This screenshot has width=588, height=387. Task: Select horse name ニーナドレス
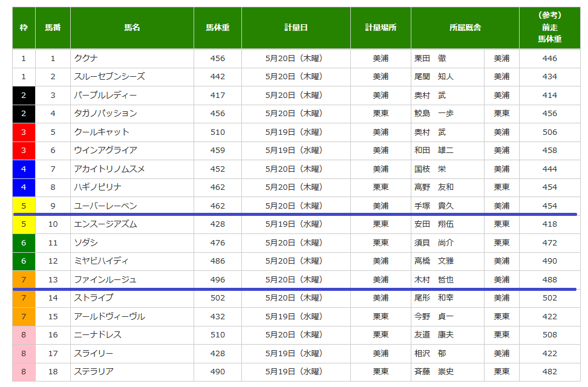(x=97, y=335)
